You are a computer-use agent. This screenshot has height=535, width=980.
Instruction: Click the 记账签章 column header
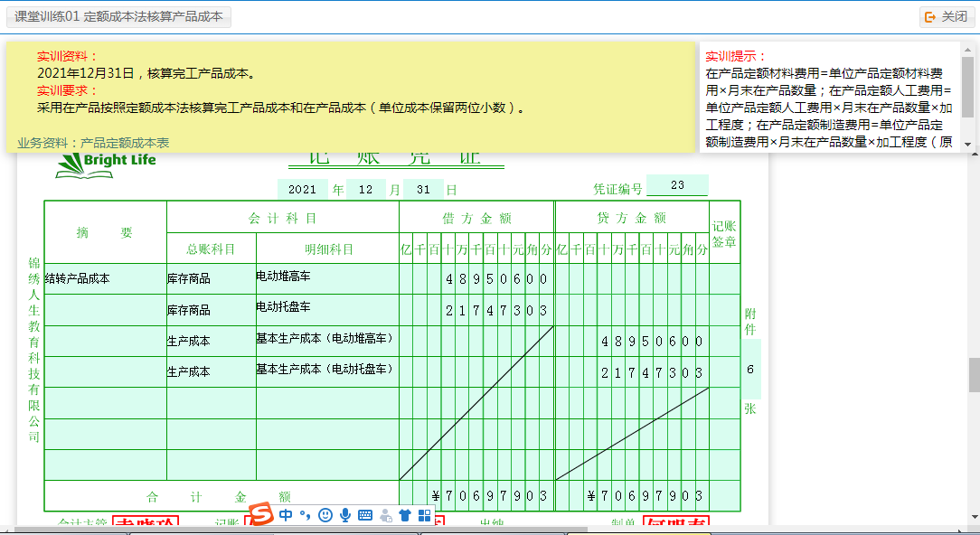click(x=724, y=234)
